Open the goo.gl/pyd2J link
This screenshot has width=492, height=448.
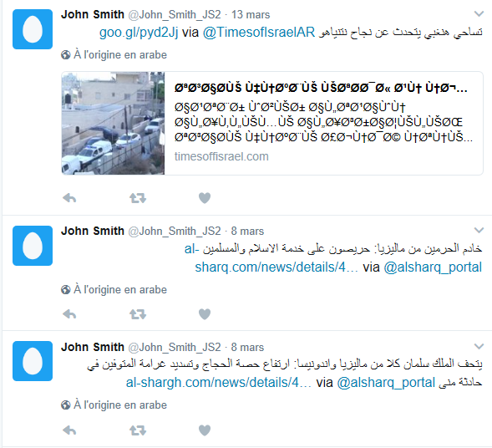point(139,33)
